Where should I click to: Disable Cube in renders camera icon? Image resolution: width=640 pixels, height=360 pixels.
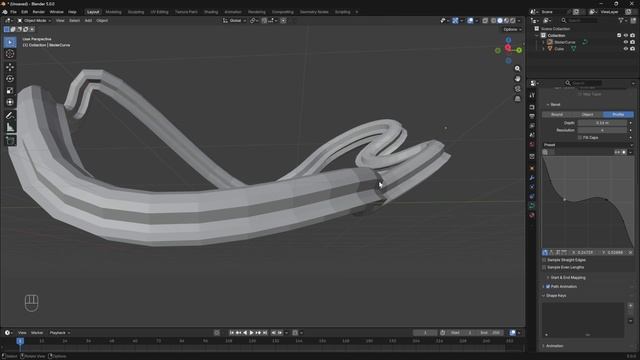(x=632, y=49)
